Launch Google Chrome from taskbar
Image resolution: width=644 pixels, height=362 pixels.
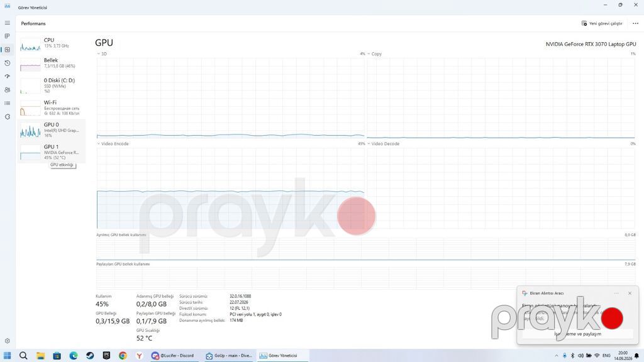(x=123, y=356)
